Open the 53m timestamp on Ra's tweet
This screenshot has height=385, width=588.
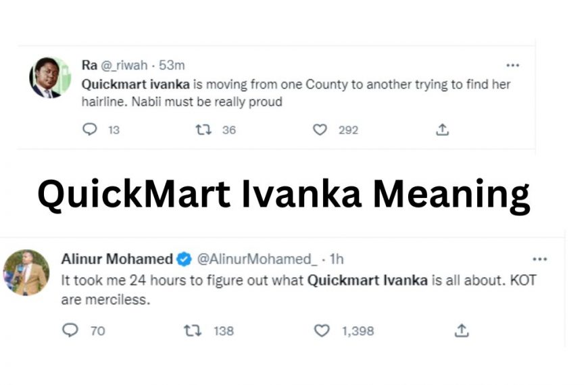pyautogui.click(x=172, y=66)
